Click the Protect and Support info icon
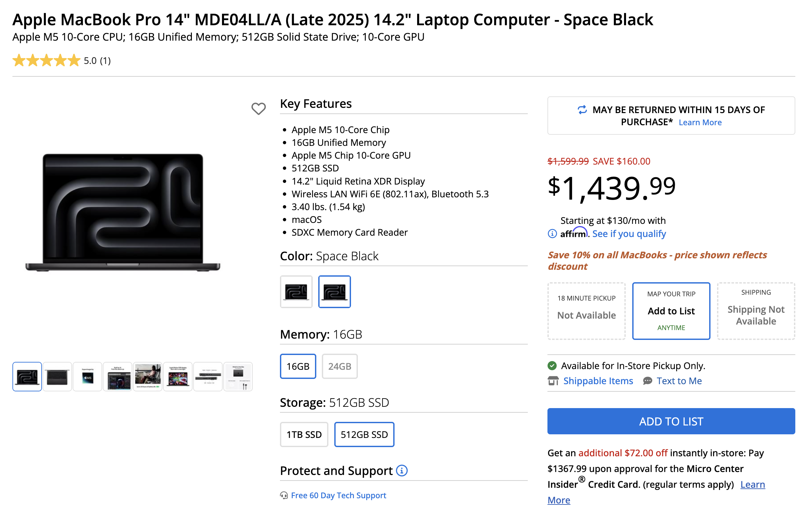This screenshot has width=812, height=512. click(x=402, y=470)
